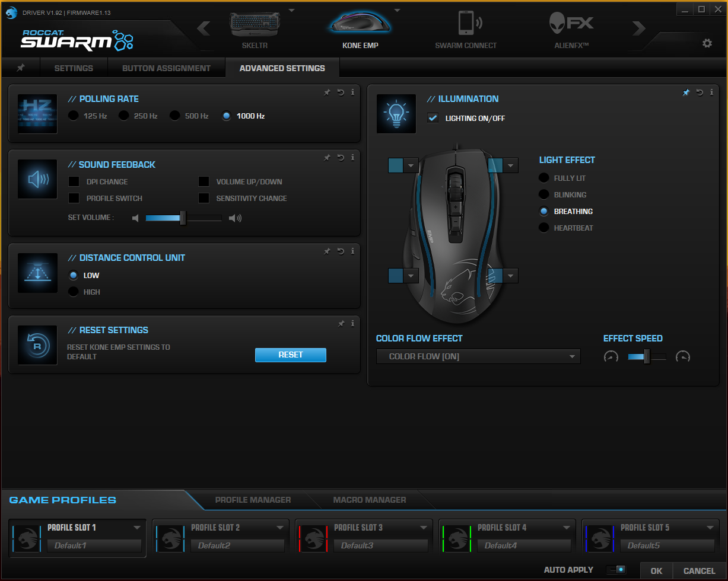Switch to the Settings tab
728x581 pixels.
pos(74,68)
